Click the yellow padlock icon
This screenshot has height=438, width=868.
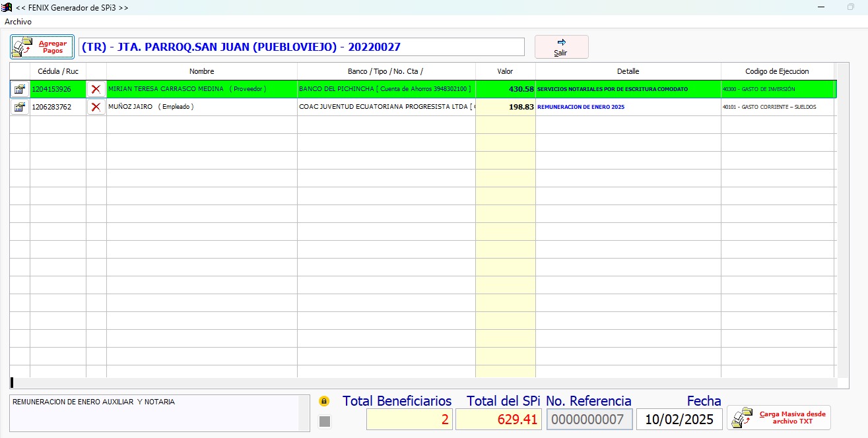pyautogui.click(x=324, y=401)
